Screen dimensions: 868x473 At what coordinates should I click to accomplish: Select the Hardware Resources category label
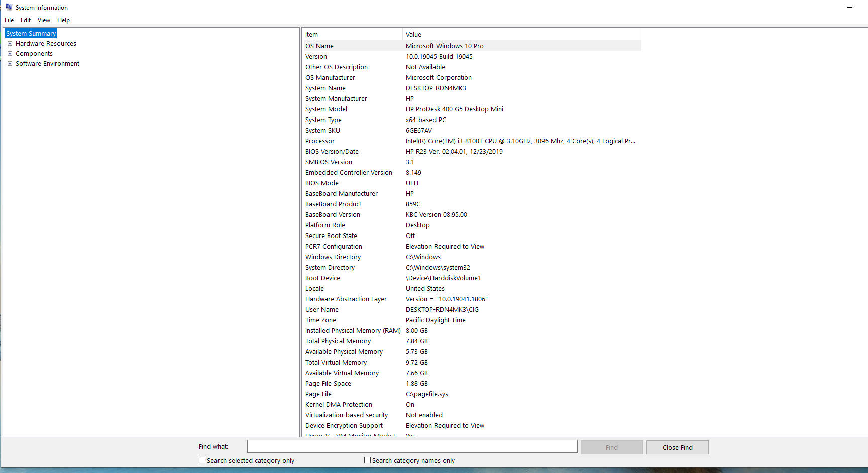pos(46,43)
